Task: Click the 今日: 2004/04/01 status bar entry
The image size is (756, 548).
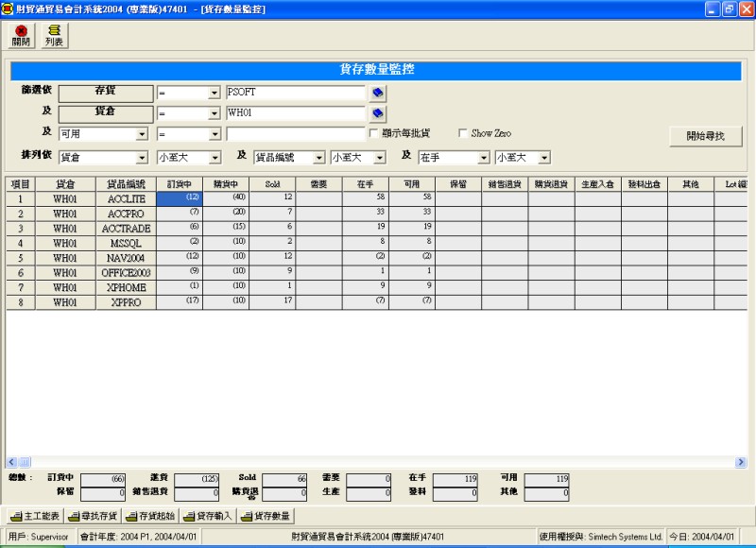Action: (701, 537)
